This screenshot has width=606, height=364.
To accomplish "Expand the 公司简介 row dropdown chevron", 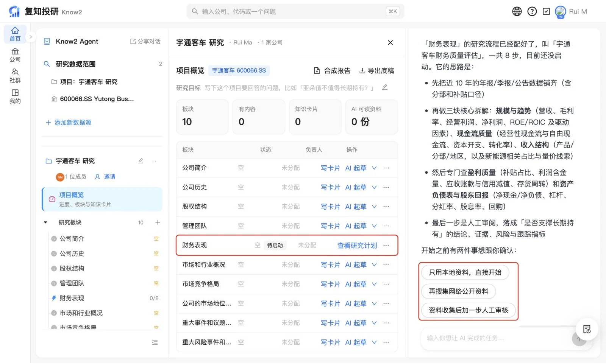I will pyautogui.click(x=374, y=168).
